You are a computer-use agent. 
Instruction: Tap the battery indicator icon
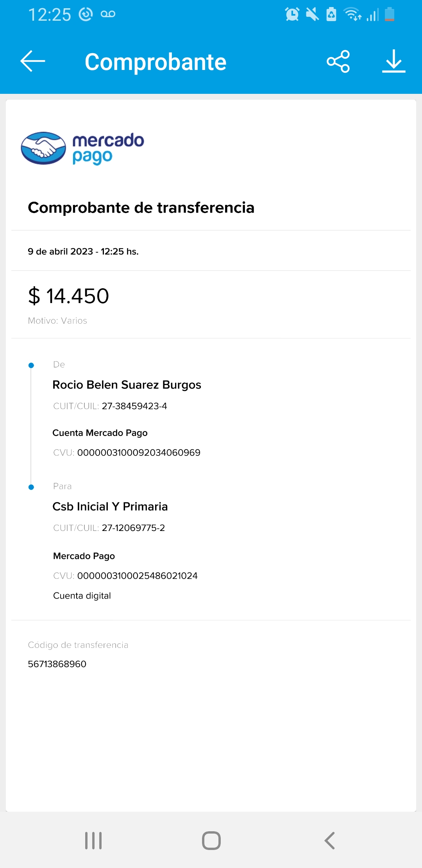(390, 14)
